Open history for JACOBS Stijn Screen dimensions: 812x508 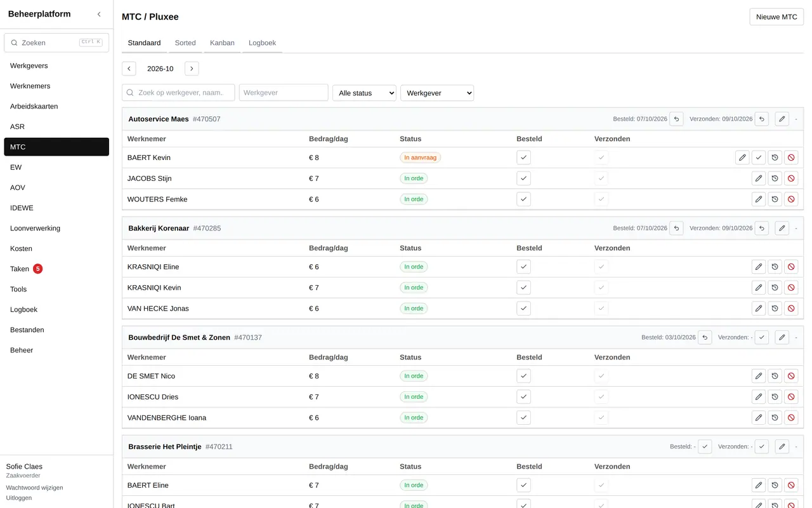[x=775, y=178]
